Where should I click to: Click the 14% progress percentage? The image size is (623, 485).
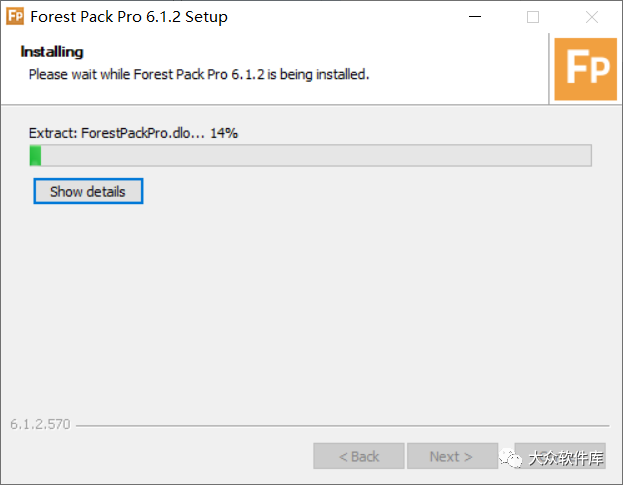tap(224, 133)
